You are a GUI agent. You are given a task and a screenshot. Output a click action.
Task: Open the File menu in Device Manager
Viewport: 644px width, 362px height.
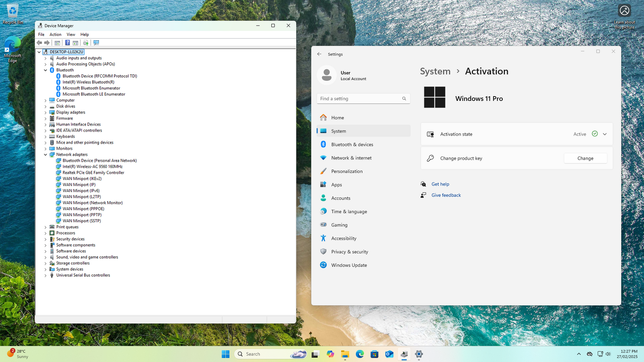[x=41, y=35]
